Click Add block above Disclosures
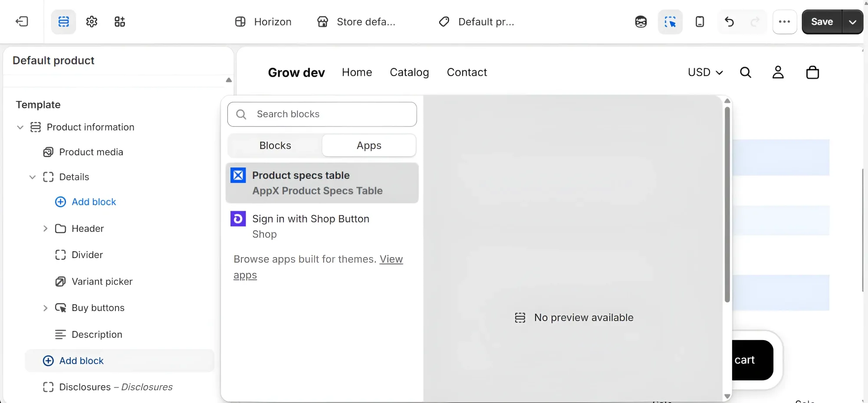 (120, 361)
